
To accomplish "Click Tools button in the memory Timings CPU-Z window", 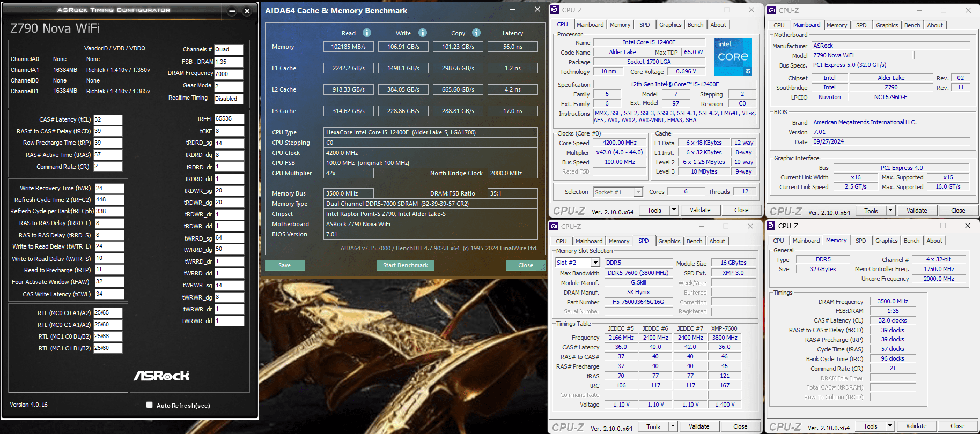I will 871,426.
